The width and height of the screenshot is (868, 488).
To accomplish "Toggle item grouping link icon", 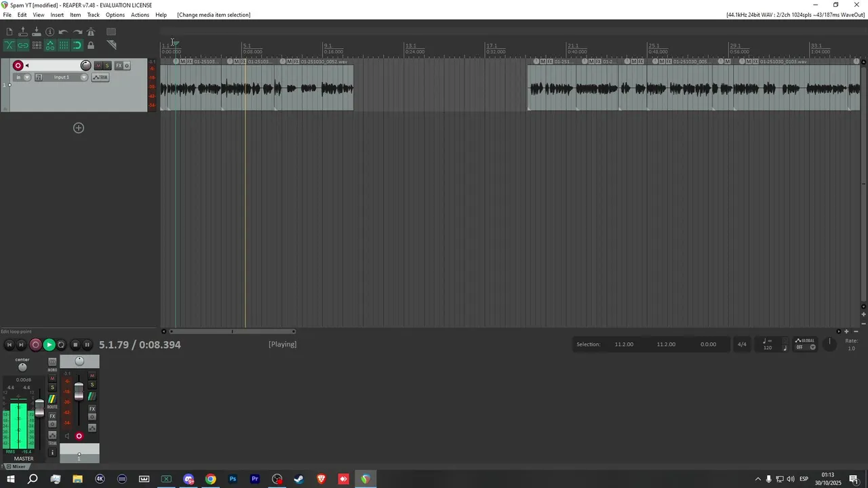I will [23, 45].
